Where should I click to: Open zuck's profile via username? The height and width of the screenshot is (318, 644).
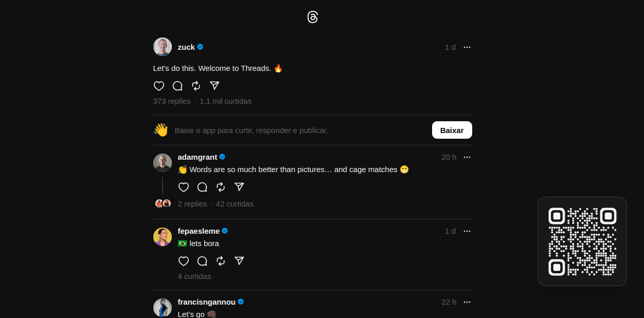186,47
